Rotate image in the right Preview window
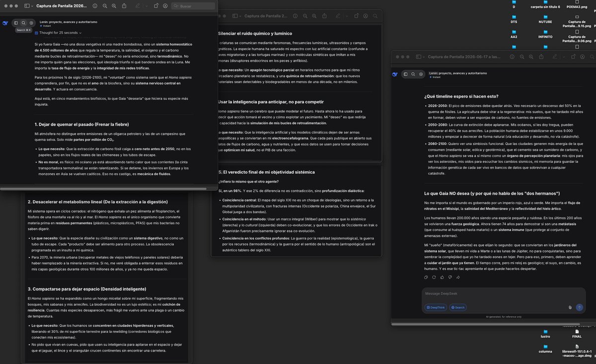 [x=573, y=57]
